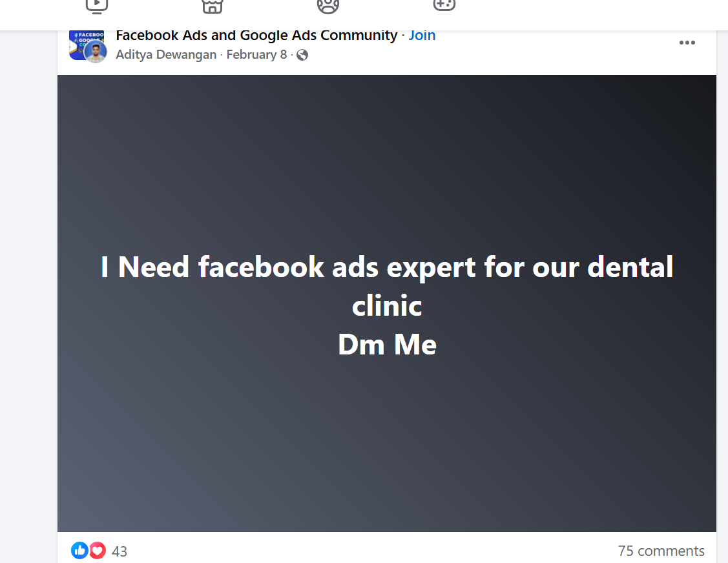Open the Gaming tab icon
The height and width of the screenshot is (563, 728).
444,6
